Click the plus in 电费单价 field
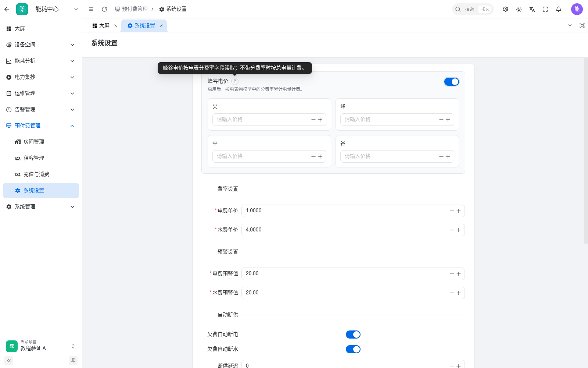Screen dimensions: 588x368 pos(459,211)
